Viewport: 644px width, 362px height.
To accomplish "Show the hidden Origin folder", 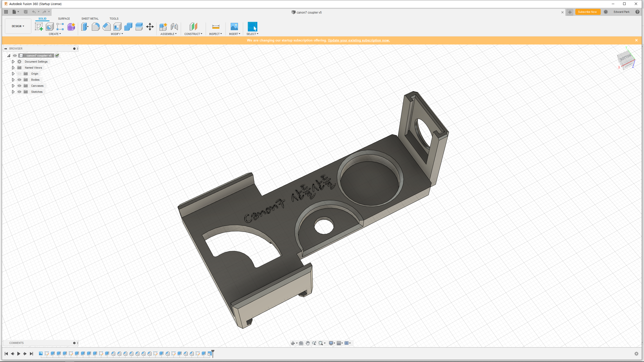I will pos(19,74).
